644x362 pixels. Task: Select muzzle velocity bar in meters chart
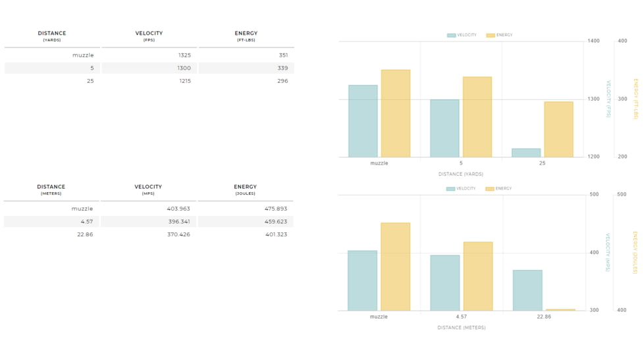click(x=363, y=280)
